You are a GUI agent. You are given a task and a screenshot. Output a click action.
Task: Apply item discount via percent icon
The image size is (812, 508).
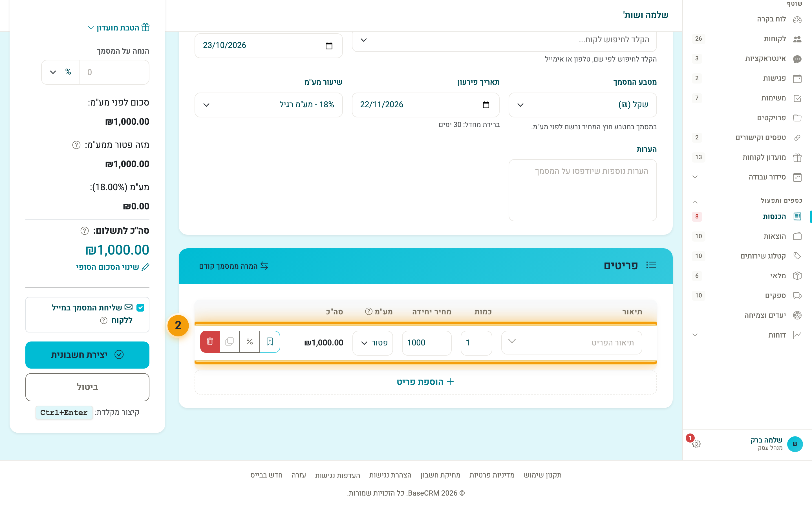(x=250, y=342)
